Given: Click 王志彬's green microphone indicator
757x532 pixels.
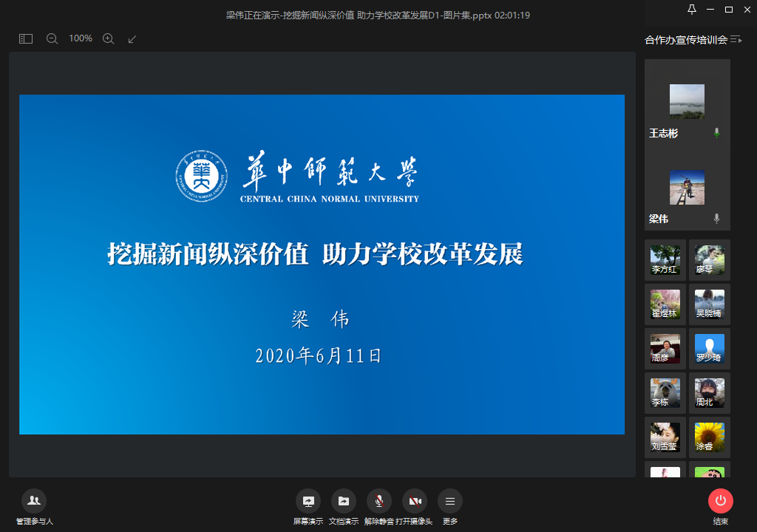Looking at the screenshot, I should click(716, 133).
